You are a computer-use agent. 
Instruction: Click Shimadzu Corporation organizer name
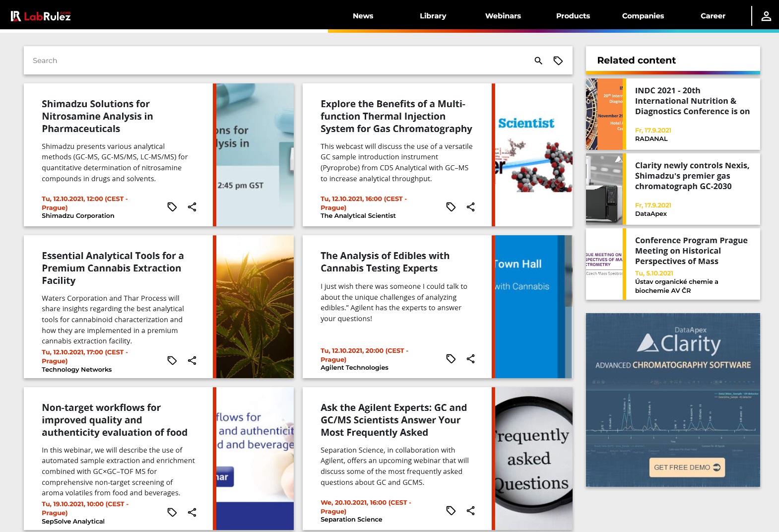pos(78,216)
